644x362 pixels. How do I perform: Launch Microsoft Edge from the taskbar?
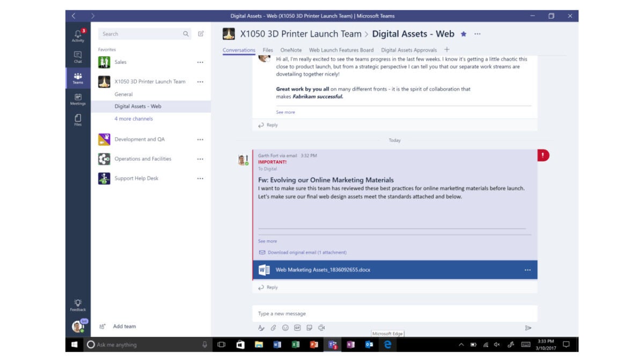(387, 345)
